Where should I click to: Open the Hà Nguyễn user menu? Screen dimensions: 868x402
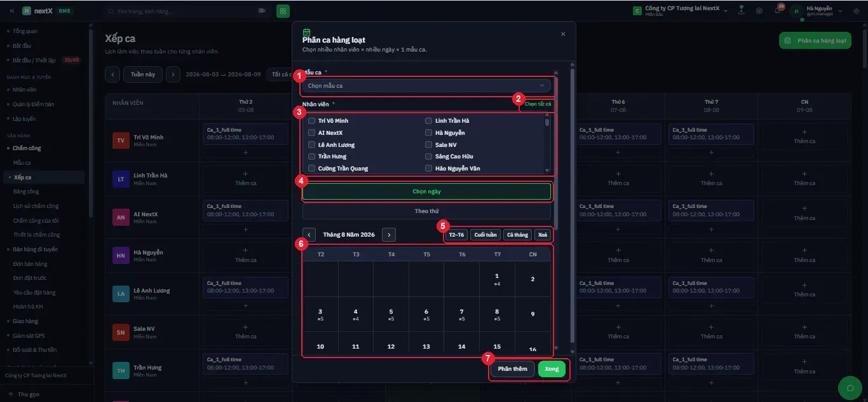817,11
